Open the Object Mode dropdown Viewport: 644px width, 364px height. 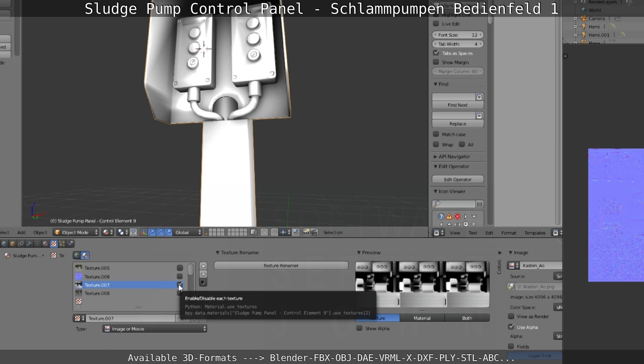(76, 232)
